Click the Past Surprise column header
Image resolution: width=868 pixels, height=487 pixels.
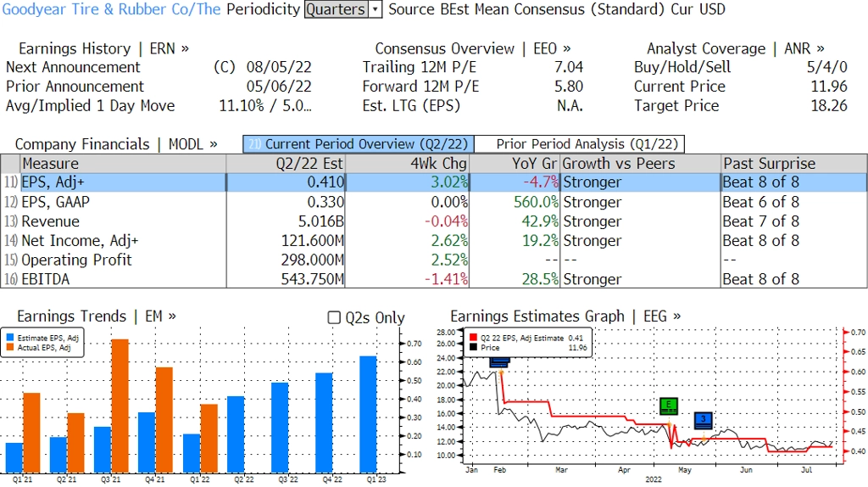[x=793, y=164]
